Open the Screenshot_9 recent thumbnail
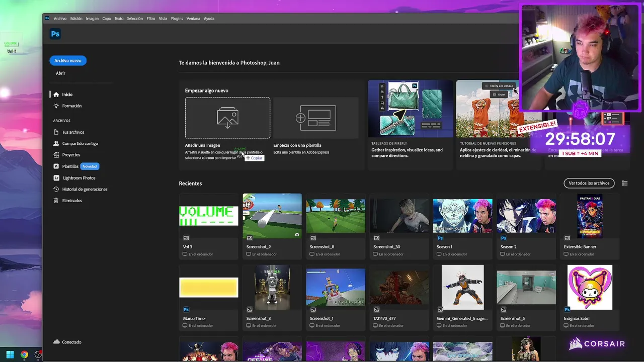The height and width of the screenshot is (362, 644). pos(272,216)
